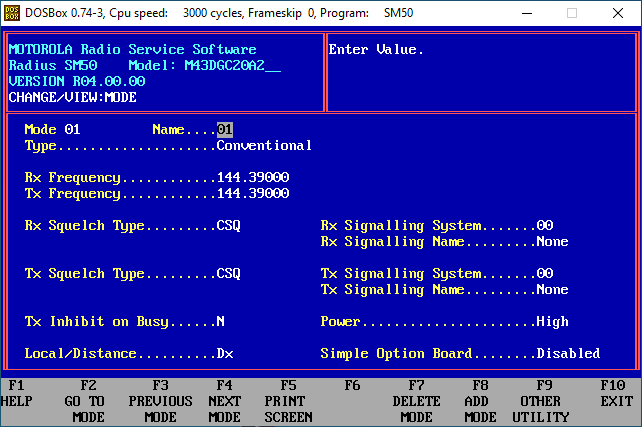This screenshot has height=427, width=642.
Task: Click the Type value Conventional
Action: (264, 145)
